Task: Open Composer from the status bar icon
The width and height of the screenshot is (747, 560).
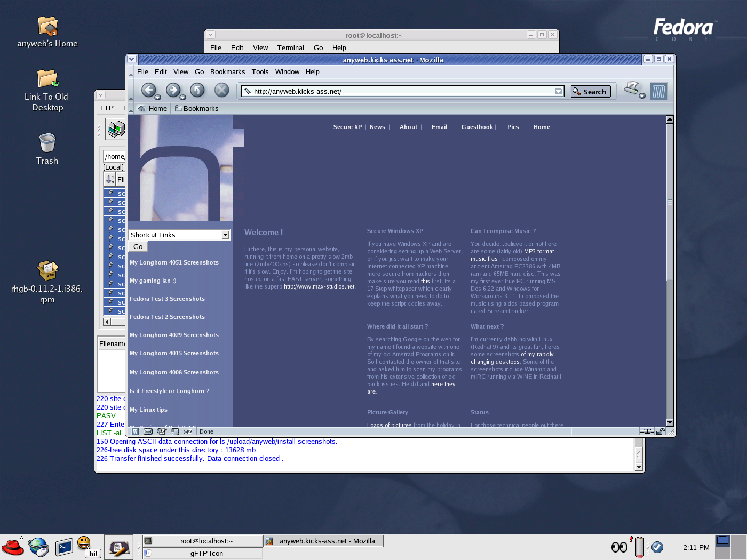Action: tap(162, 431)
